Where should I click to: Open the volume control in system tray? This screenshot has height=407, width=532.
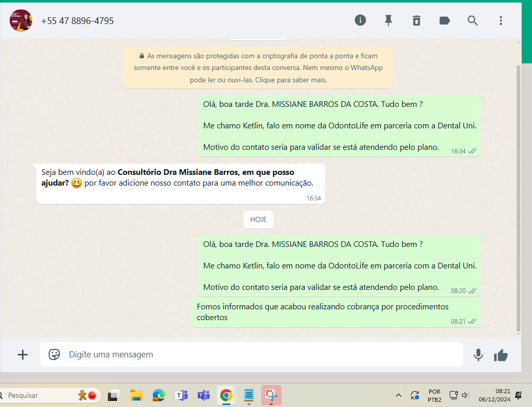[x=465, y=395]
